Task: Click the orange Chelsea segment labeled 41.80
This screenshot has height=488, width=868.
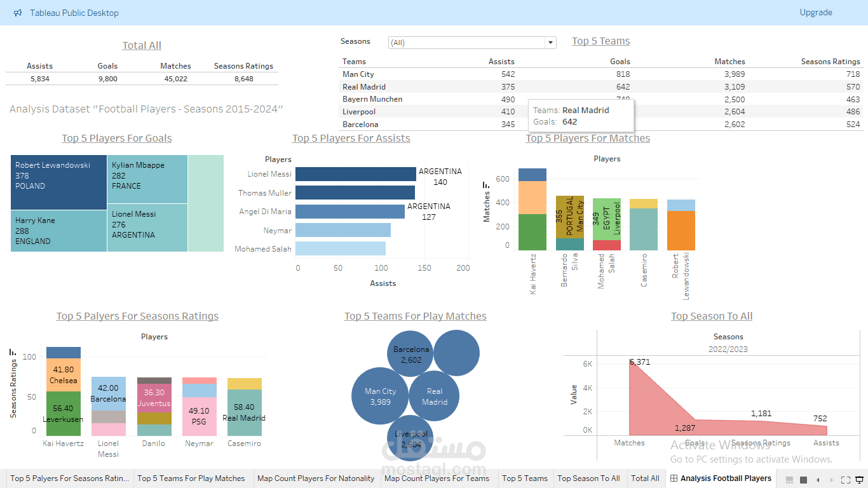Action: pyautogui.click(x=64, y=375)
